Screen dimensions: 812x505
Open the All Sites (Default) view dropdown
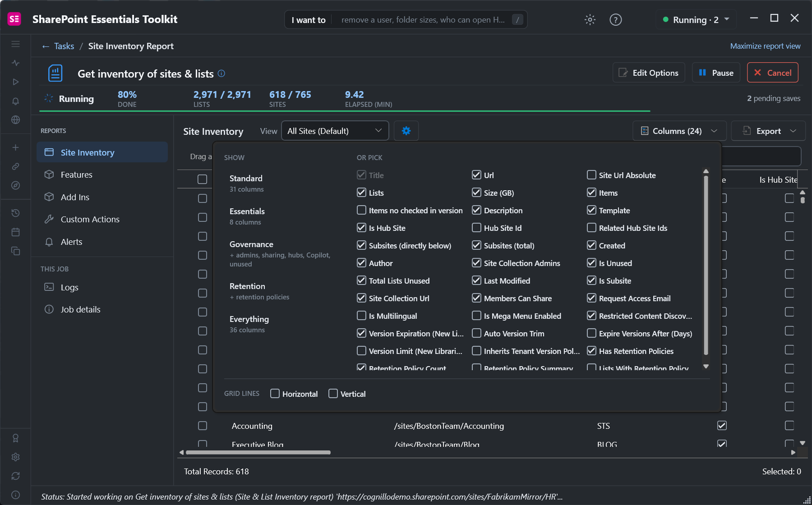coord(335,131)
